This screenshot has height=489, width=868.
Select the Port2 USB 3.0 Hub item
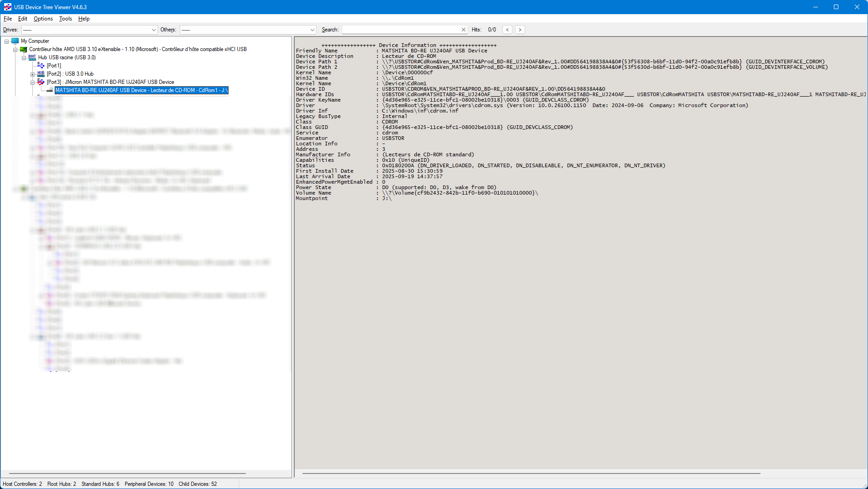70,74
